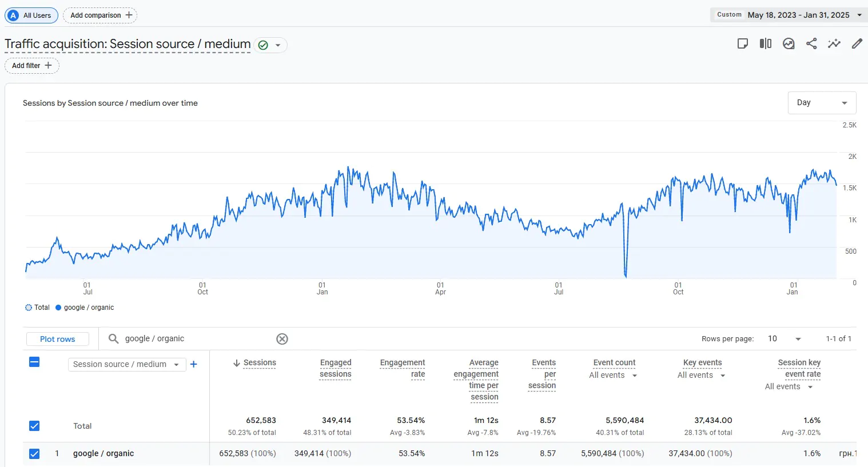Click Average engagement time per session header

(x=476, y=380)
